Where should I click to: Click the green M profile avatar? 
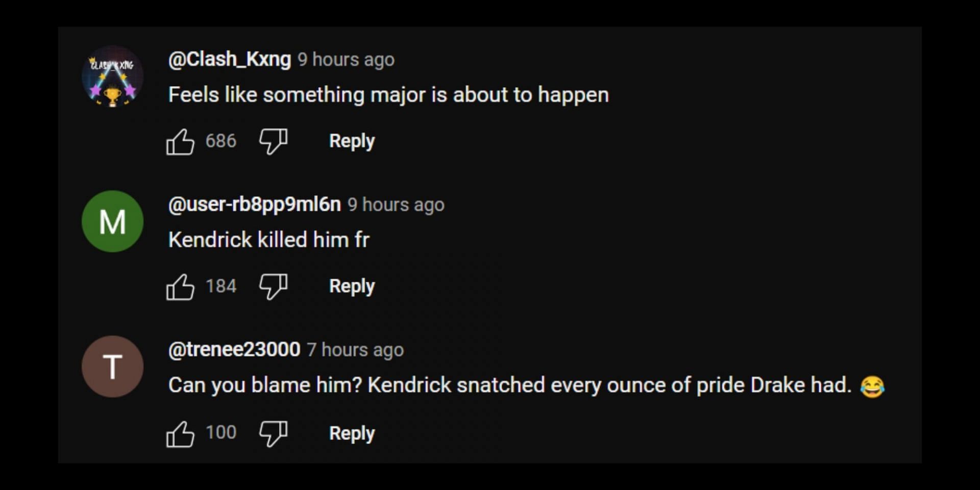pos(112,221)
